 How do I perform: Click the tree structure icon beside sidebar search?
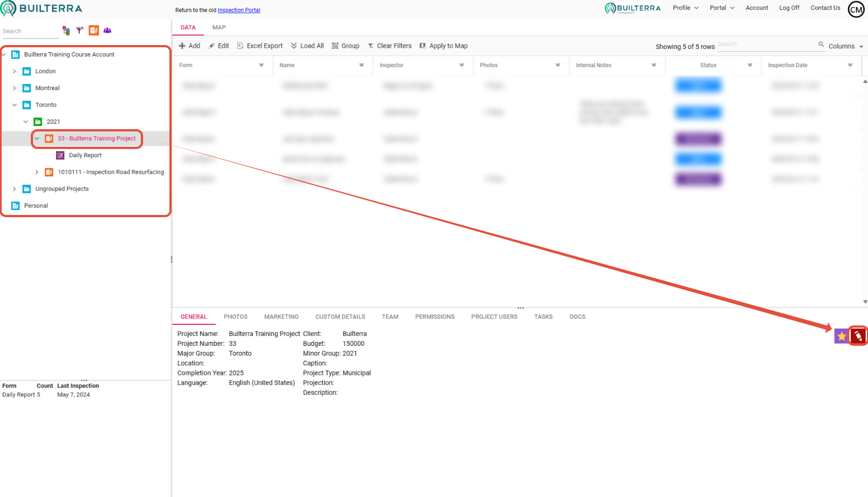point(66,31)
